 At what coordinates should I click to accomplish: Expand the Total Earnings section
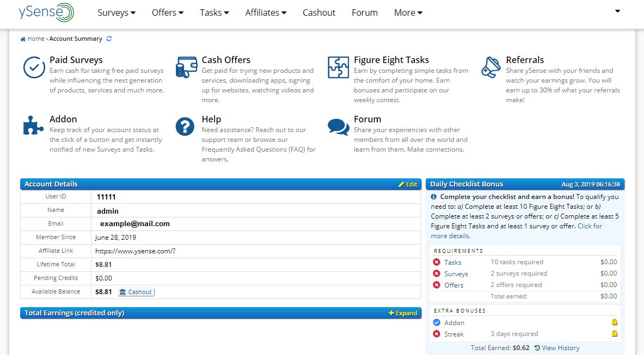(403, 313)
